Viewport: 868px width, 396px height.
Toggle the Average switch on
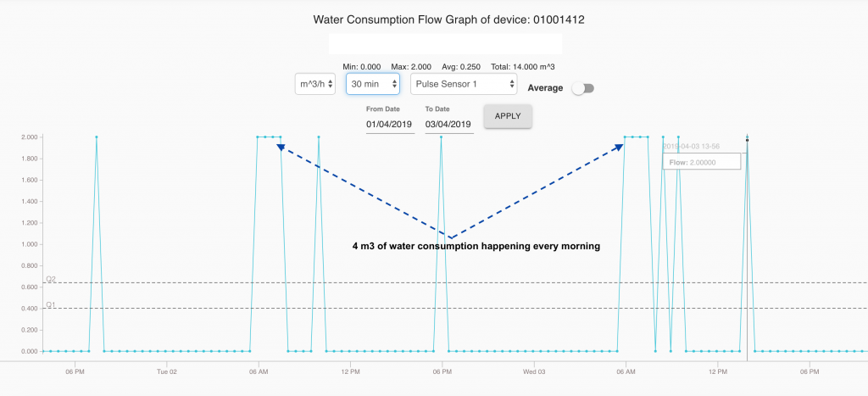[582, 88]
